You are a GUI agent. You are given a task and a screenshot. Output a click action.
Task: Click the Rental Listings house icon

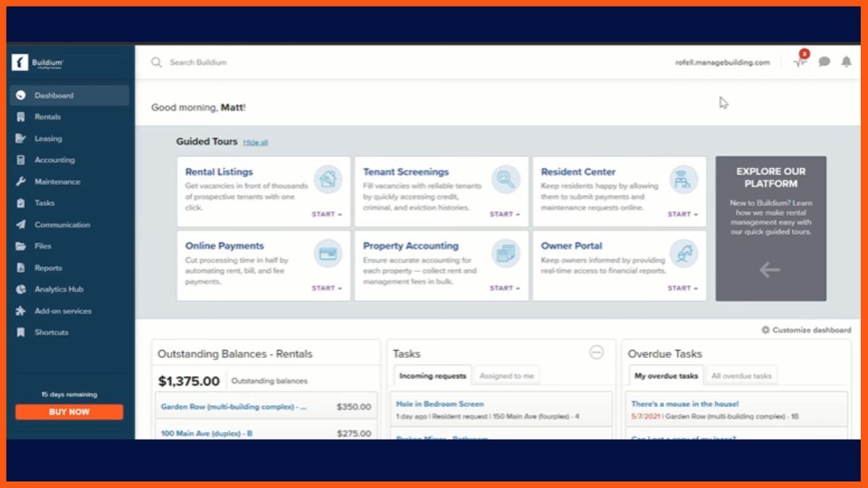328,179
